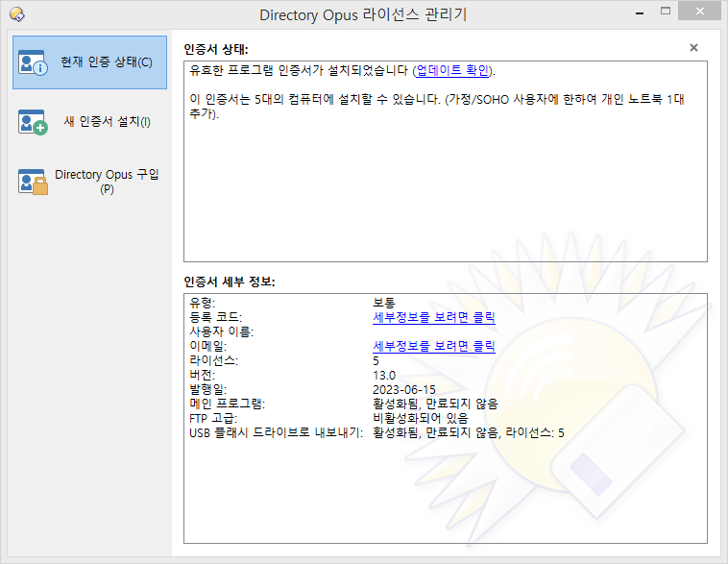The width and height of the screenshot is (728, 564).
Task: Open the 새 인증서 설치(I) tab
Action: [x=89, y=122]
